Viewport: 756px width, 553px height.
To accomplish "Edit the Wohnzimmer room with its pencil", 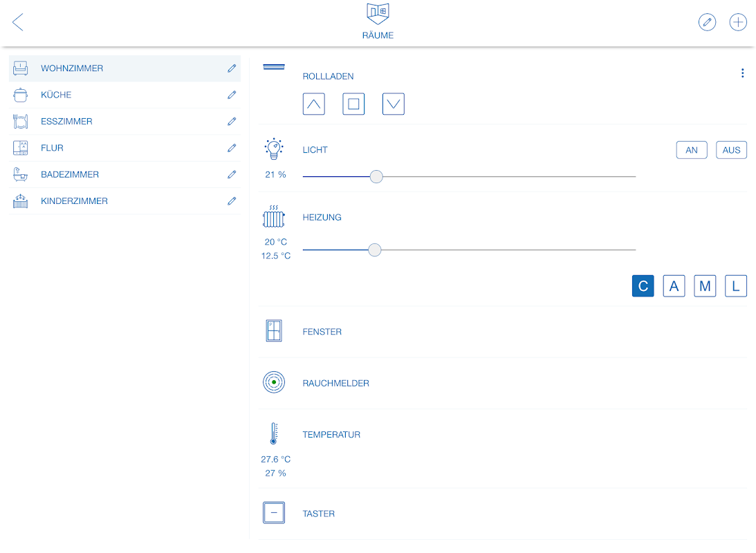I will pos(232,68).
